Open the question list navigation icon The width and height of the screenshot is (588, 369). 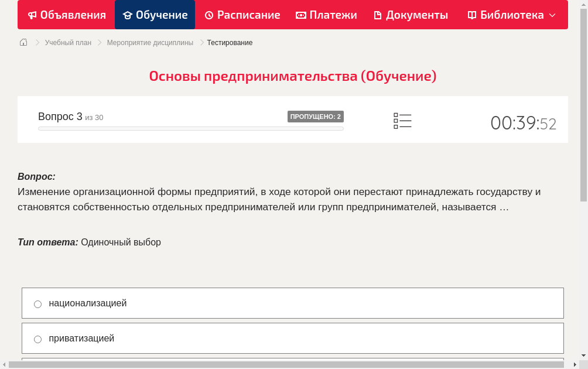[x=402, y=121]
